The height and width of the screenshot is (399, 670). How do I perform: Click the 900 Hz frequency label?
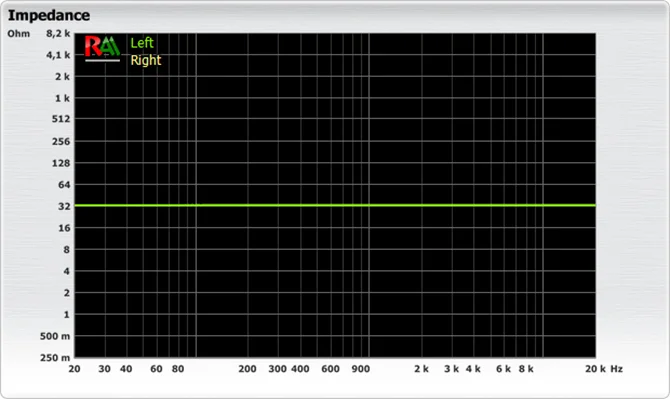(361, 369)
